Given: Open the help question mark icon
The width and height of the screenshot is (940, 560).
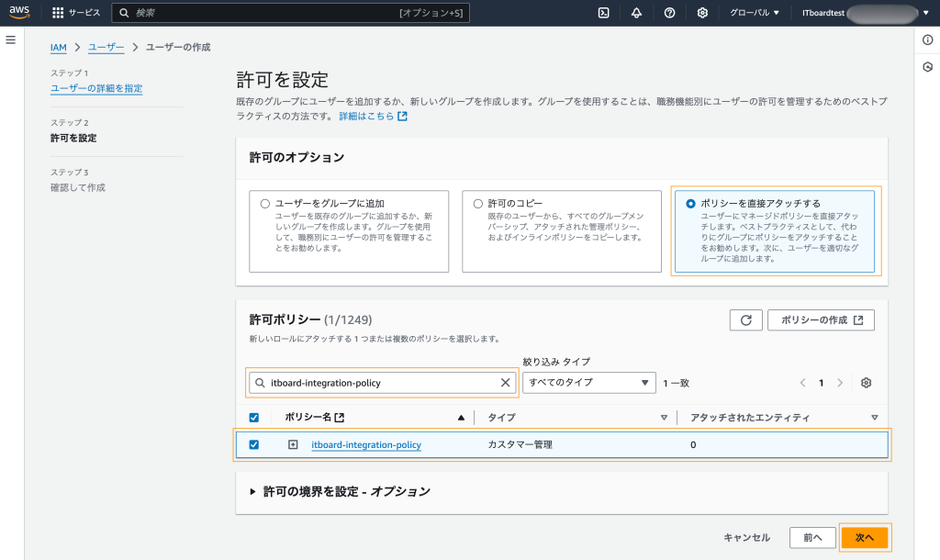Looking at the screenshot, I should pyautogui.click(x=669, y=13).
